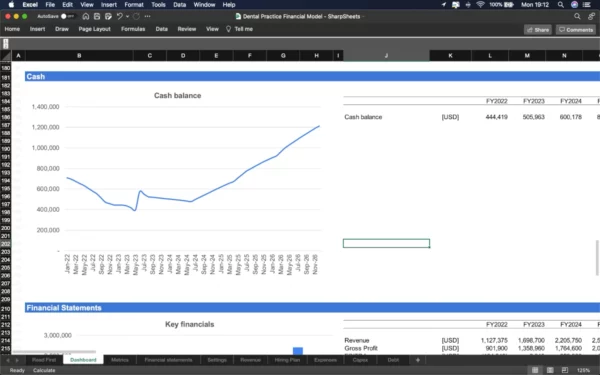600x375 pixels.
Task: Click the Save icon in title bar
Action: pos(97,16)
